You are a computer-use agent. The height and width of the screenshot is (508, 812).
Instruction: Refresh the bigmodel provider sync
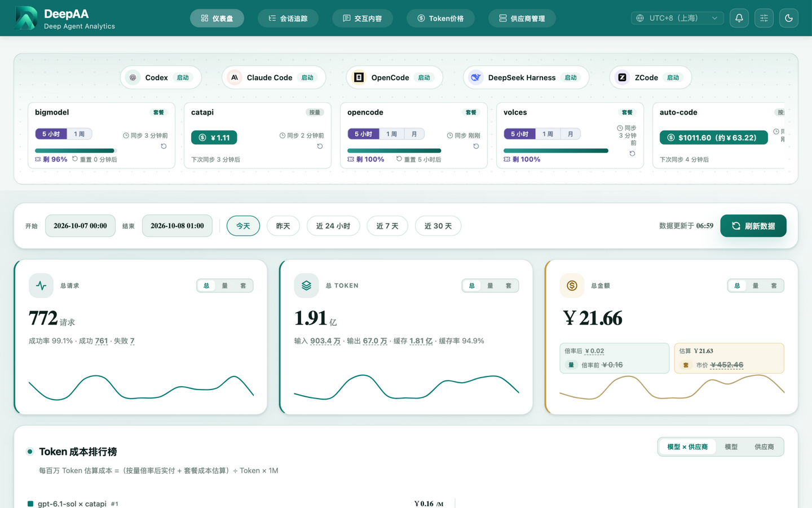coord(164,146)
